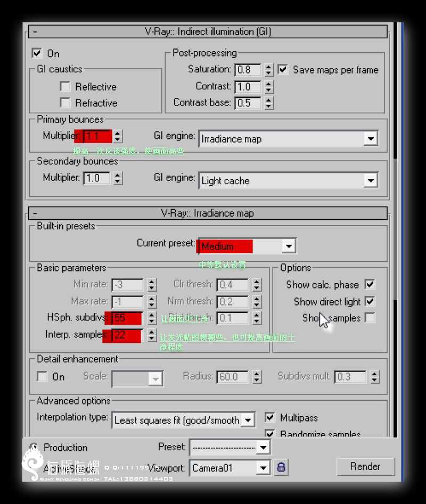Click the panel vertical scrollbar
Screen dimensions: 426x504
click(x=395, y=230)
